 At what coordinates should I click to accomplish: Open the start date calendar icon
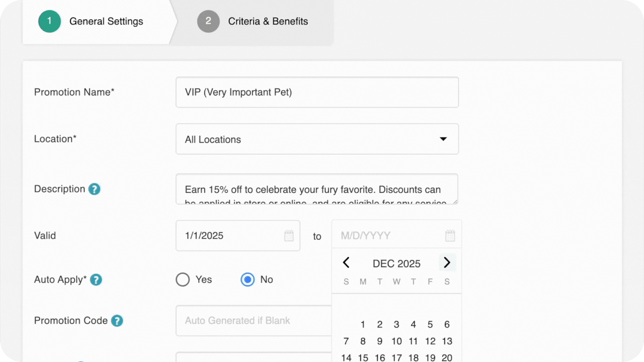(289, 236)
